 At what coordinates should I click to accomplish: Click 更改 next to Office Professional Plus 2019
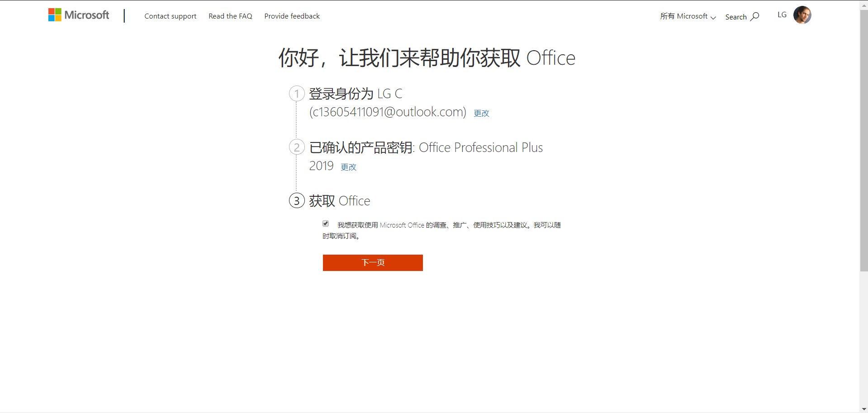[x=348, y=167]
